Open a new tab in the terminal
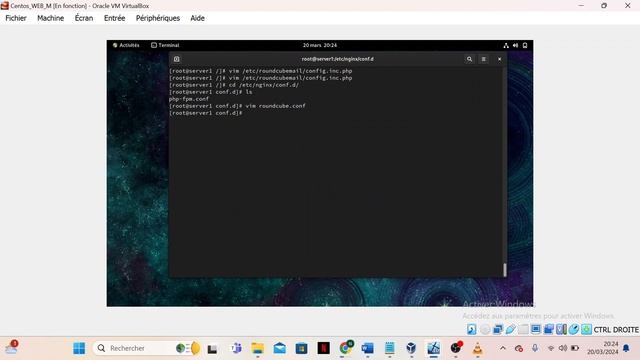 tap(176, 59)
